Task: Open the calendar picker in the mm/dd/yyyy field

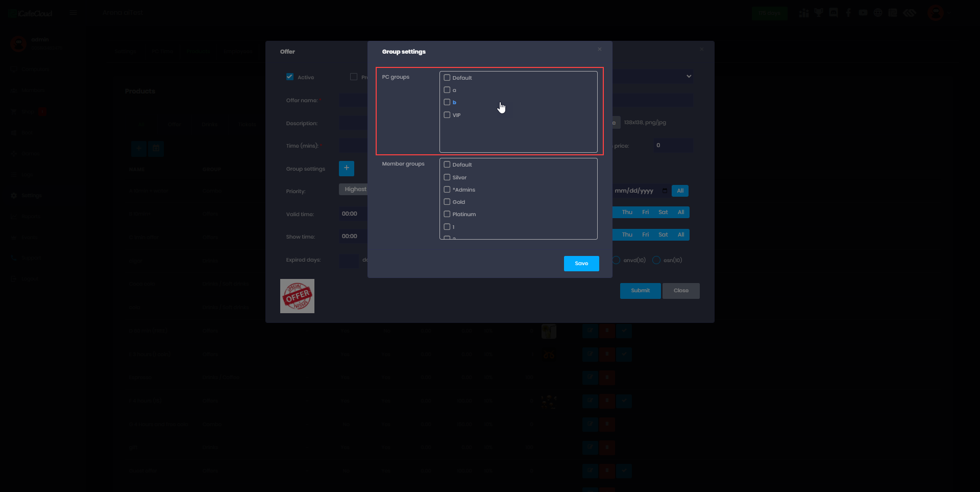Action: coord(665,191)
